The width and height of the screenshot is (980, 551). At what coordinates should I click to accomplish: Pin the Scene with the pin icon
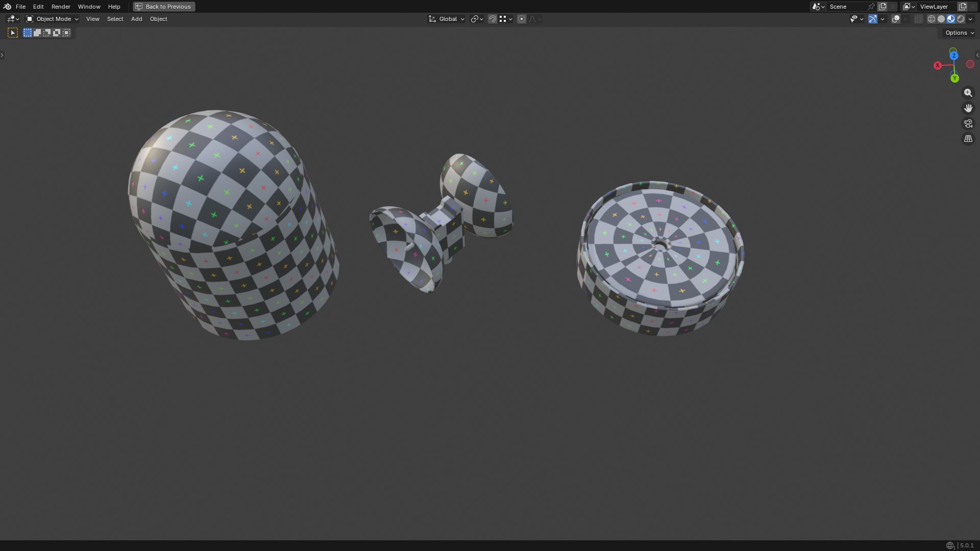click(x=871, y=7)
